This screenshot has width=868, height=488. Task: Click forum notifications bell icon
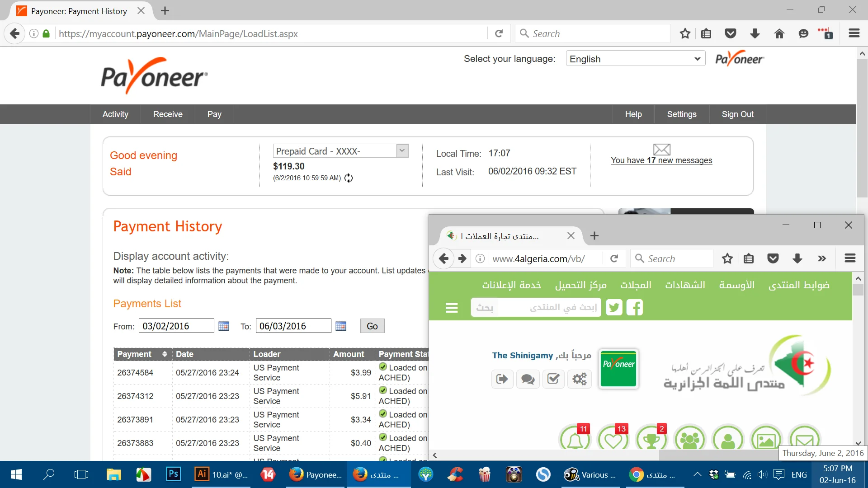(x=575, y=439)
